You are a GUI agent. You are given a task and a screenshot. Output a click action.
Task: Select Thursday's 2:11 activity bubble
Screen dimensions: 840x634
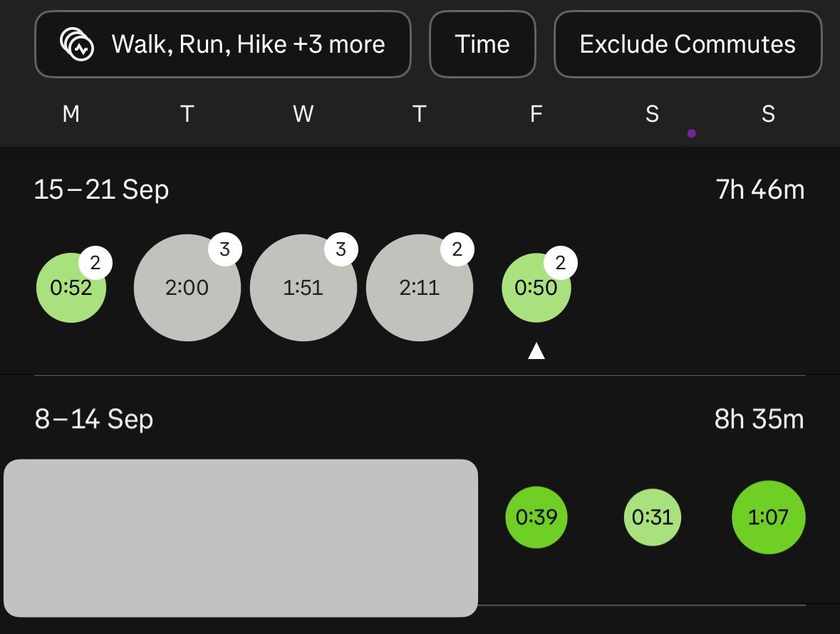419,288
